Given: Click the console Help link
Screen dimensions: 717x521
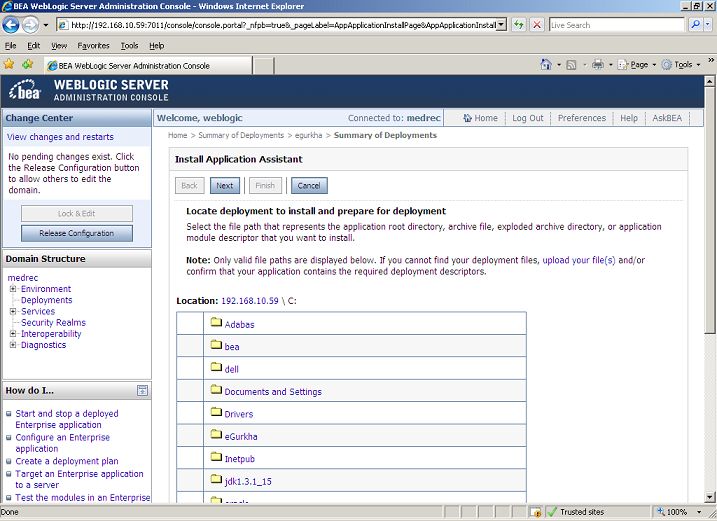Looking at the screenshot, I should (x=629, y=118).
